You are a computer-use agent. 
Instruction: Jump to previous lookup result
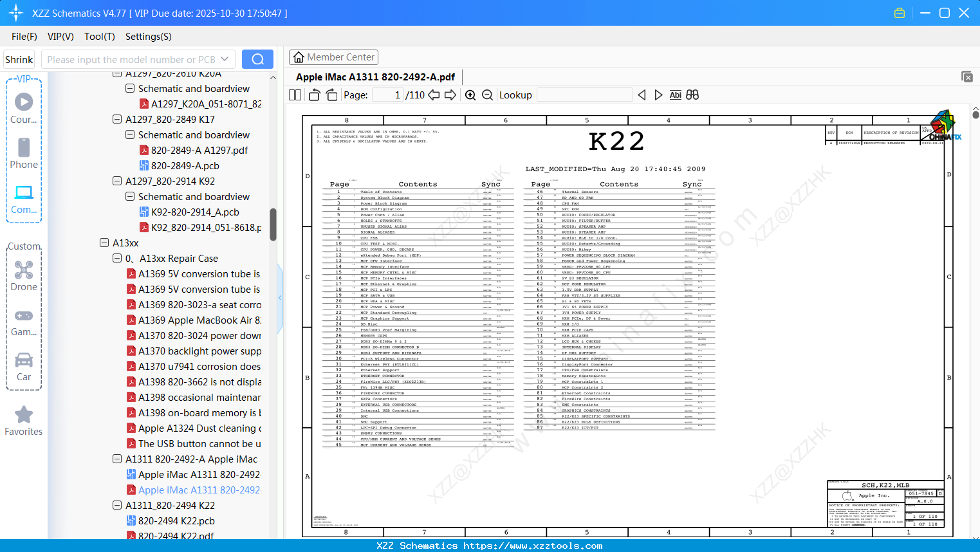point(642,95)
